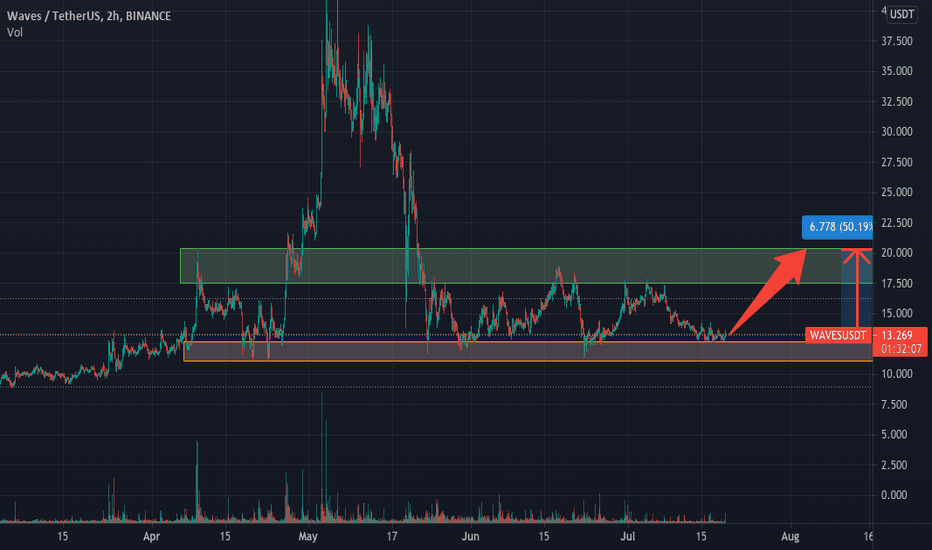
Task: Click the Jun date on time axis
Action: pos(470,536)
